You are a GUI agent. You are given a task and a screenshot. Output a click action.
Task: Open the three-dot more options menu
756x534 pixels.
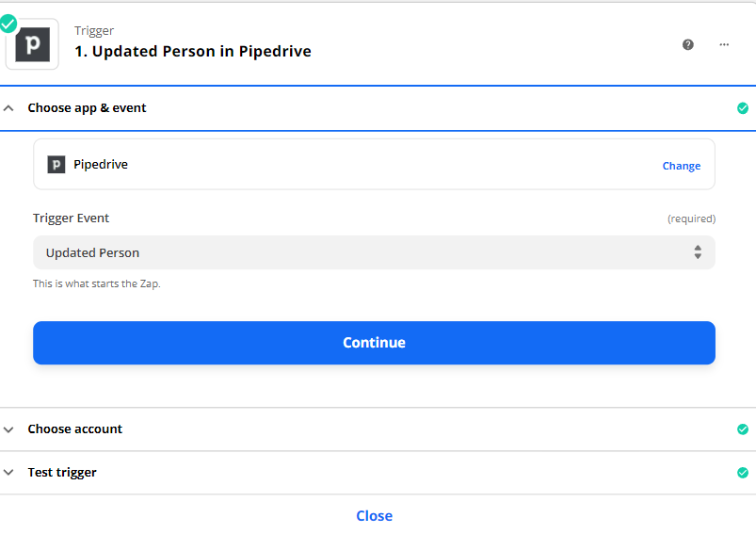724,44
